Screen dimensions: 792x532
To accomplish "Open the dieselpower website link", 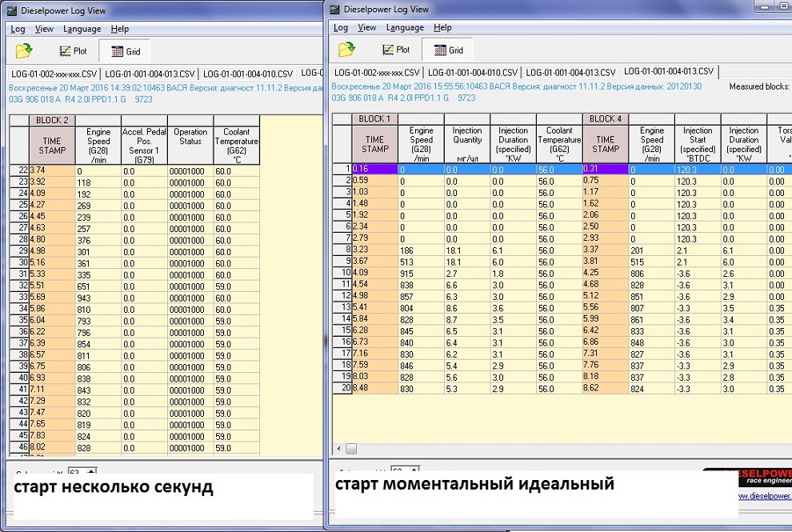I will coord(764,495).
